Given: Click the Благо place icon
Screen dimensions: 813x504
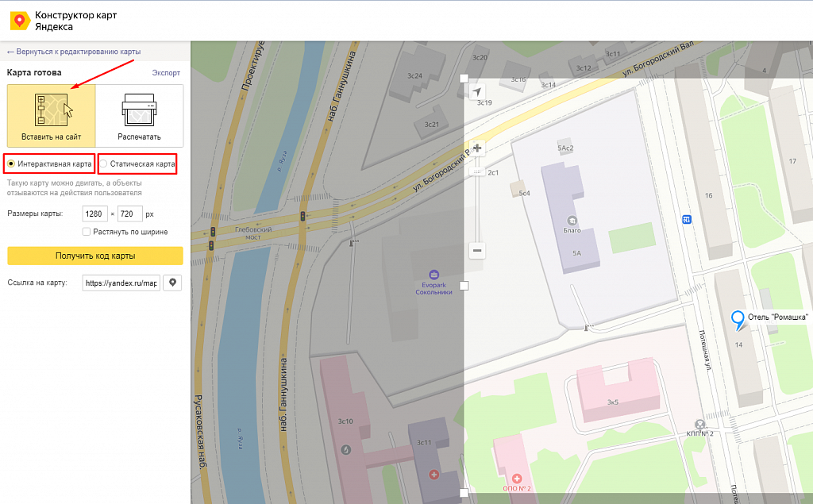Looking at the screenshot, I should (x=572, y=221).
